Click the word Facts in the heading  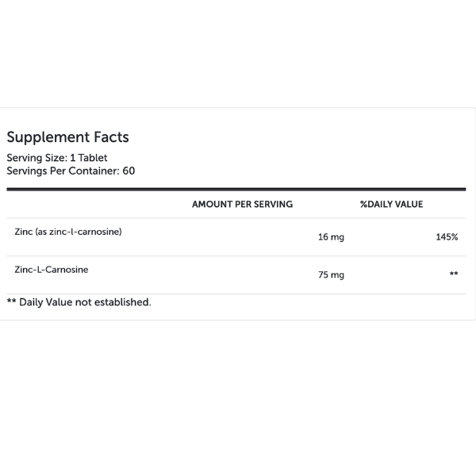pyautogui.click(x=111, y=137)
